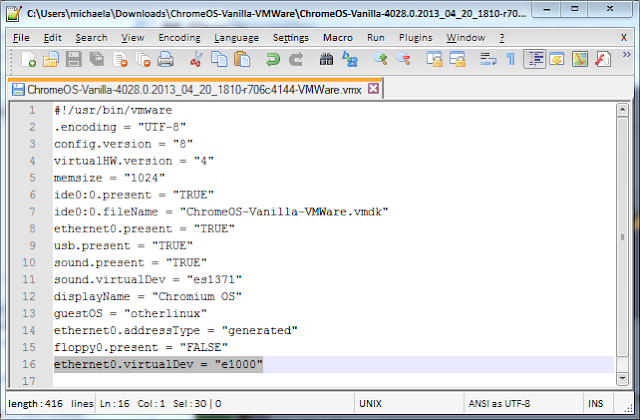Click the highlighted ethernet0.virtualDev line
The image size is (640, 420).
point(158,364)
